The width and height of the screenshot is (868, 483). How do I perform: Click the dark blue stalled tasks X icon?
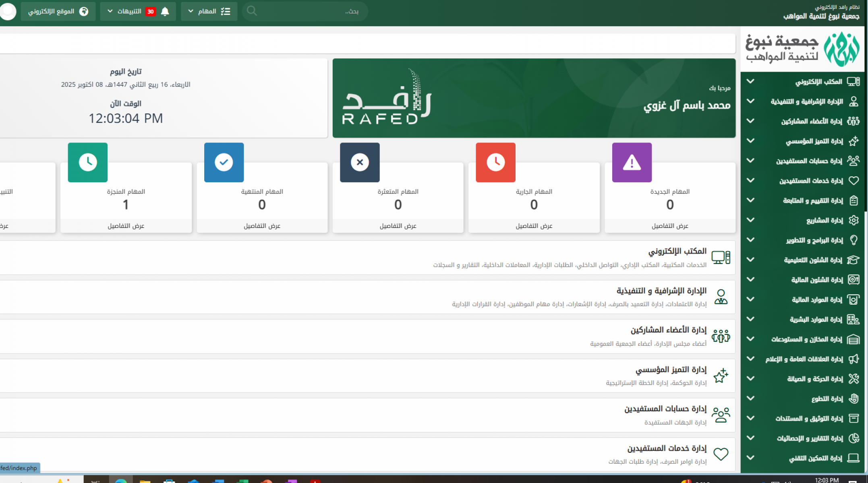coord(360,163)
